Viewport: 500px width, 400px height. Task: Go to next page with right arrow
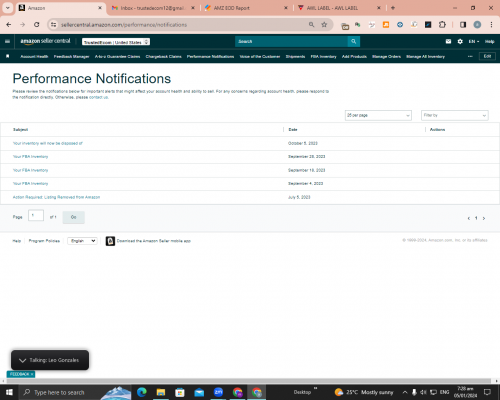484,218
